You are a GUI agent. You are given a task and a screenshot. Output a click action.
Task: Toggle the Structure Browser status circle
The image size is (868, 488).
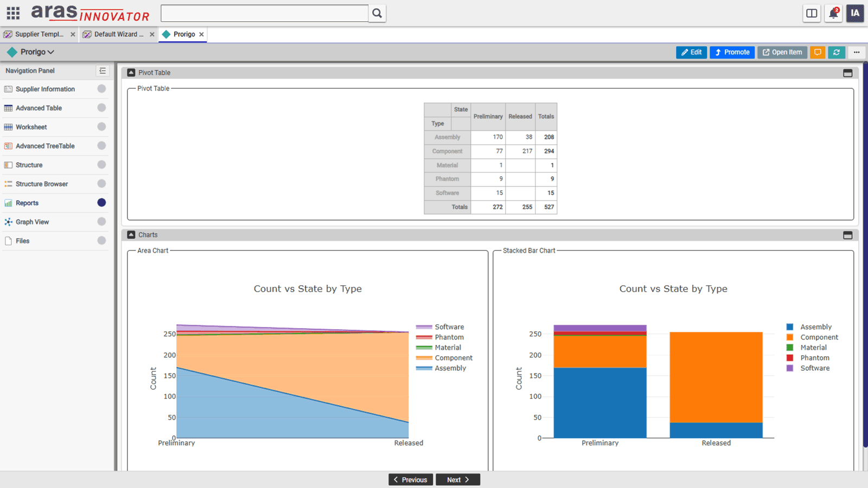[101, 184]
